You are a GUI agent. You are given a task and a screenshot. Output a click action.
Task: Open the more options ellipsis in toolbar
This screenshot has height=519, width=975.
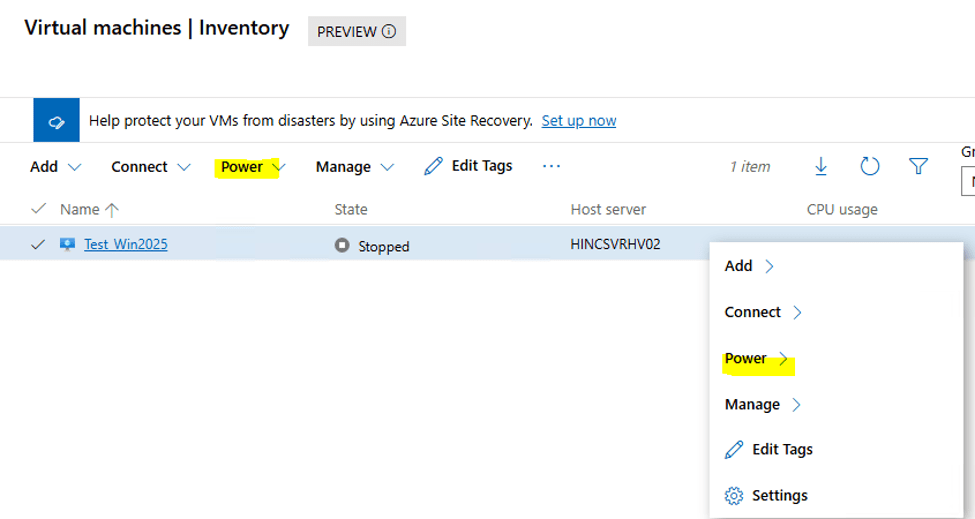pyautogui.click(x=551, y=166)
